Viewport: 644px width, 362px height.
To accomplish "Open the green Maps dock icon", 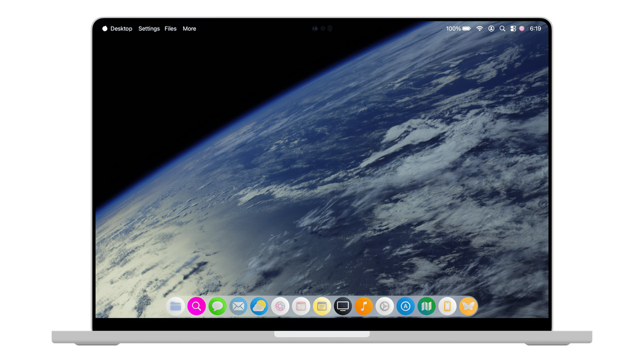I will pyautogui.click(x=426, y=306).
